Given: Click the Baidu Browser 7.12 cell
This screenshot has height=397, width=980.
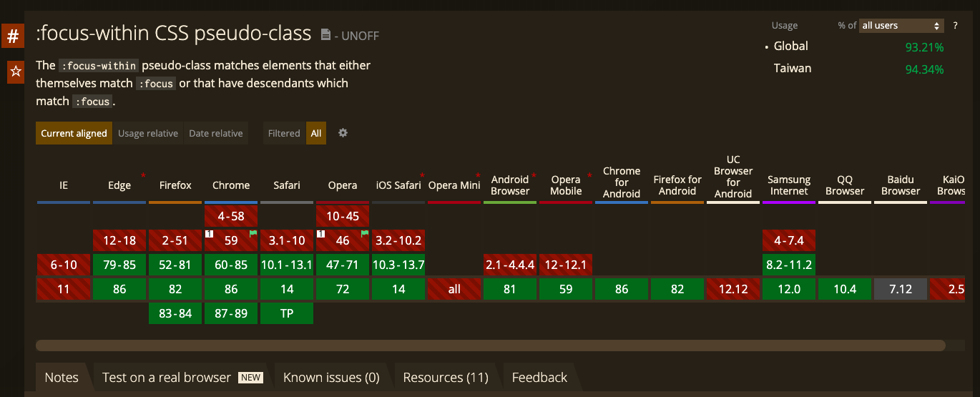Looking at the screenshot, I should (901, 289).
